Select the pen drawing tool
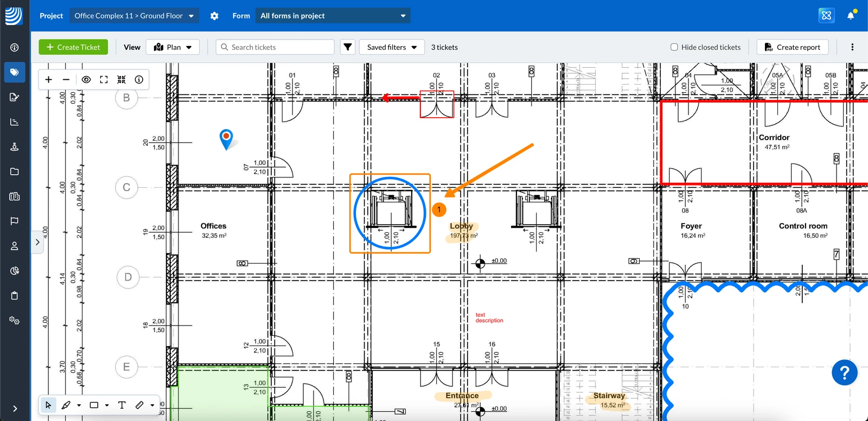The image size is (868, 421). [x=66, y=405]
